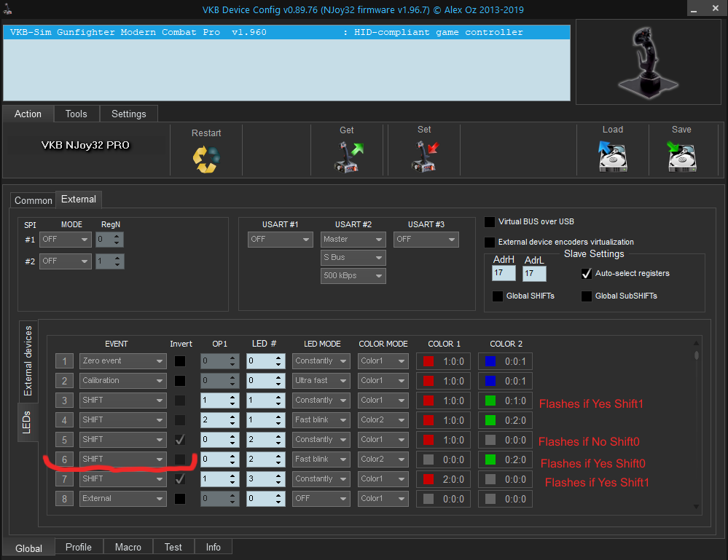728x560 pixels.
Task: Open USART #1 dropdown
Action: pyautogui.click(x=280, y=240)
